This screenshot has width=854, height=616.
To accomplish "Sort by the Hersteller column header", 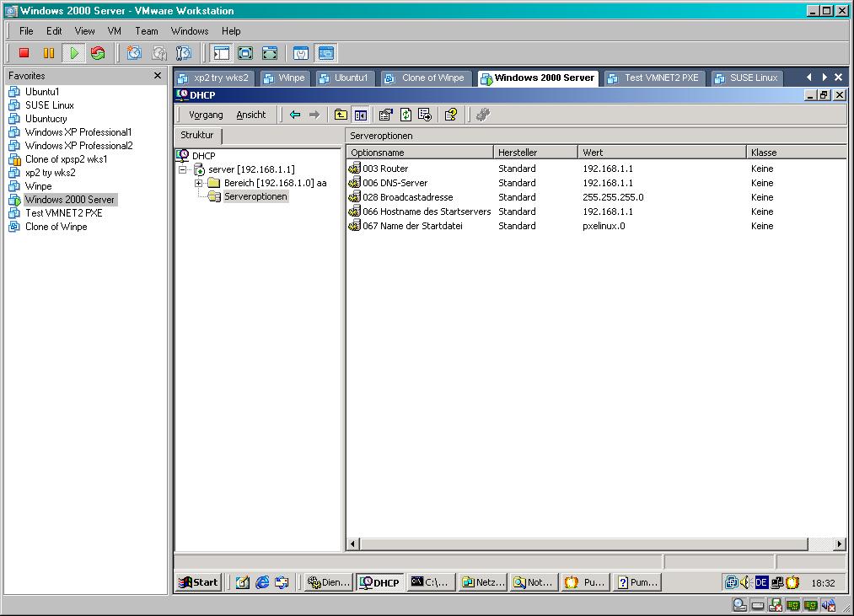I will tap(536, 153).
